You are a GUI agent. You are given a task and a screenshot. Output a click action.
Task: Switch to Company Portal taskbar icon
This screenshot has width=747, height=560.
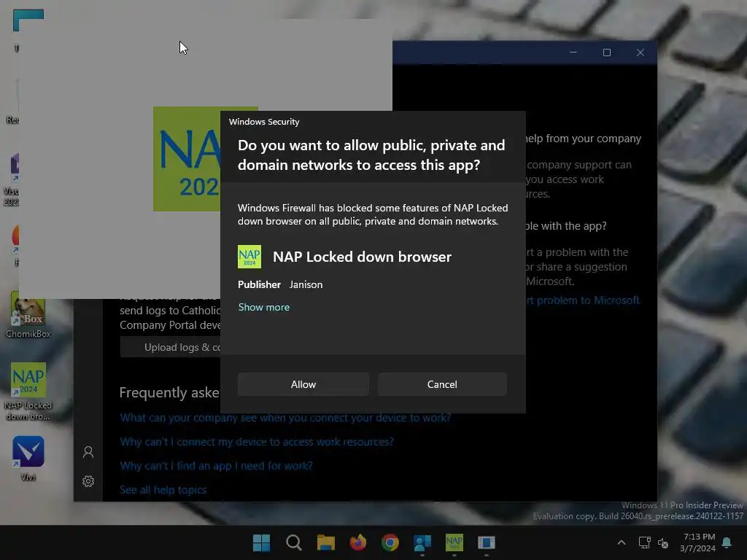click(x=422, y=542)
